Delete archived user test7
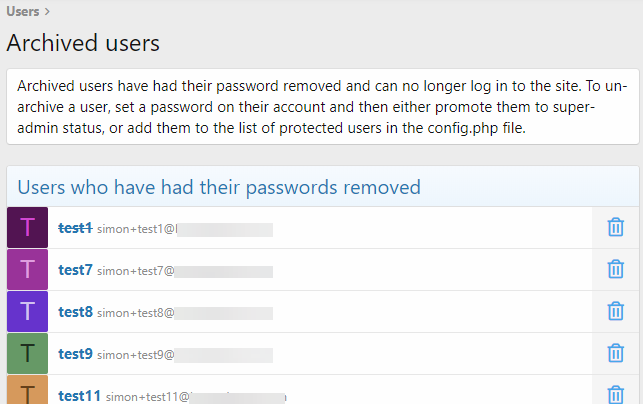Screen dimensions: 643x404 pos(615,270)
